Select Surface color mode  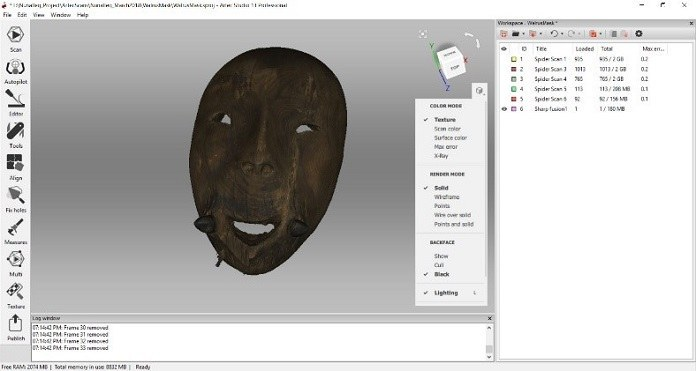(x=450, y=138)
